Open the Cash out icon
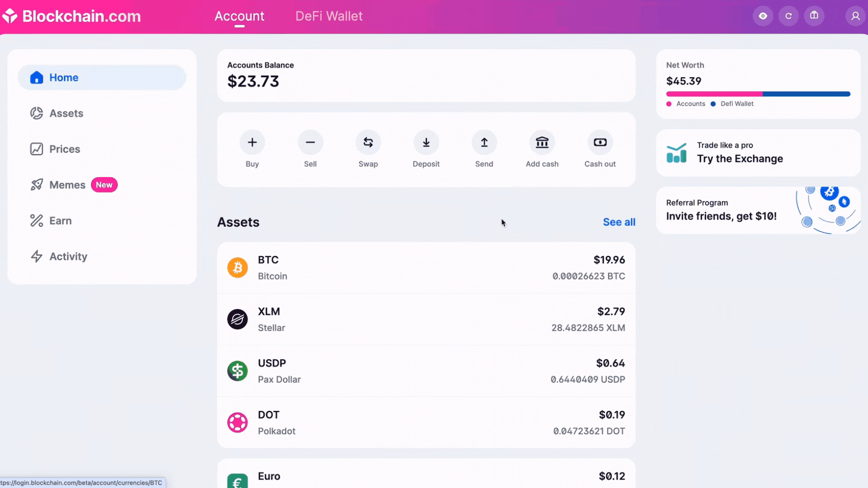Screen dimensions: 868x488 pyautogui.click(x=600, y=142)
